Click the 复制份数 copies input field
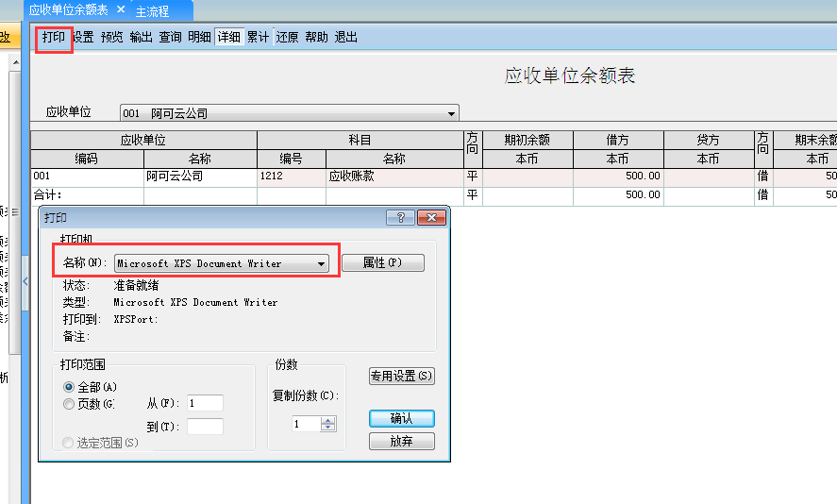Image resolution: width=837 pixels, height=504 pixels. (x=307, y=424)
